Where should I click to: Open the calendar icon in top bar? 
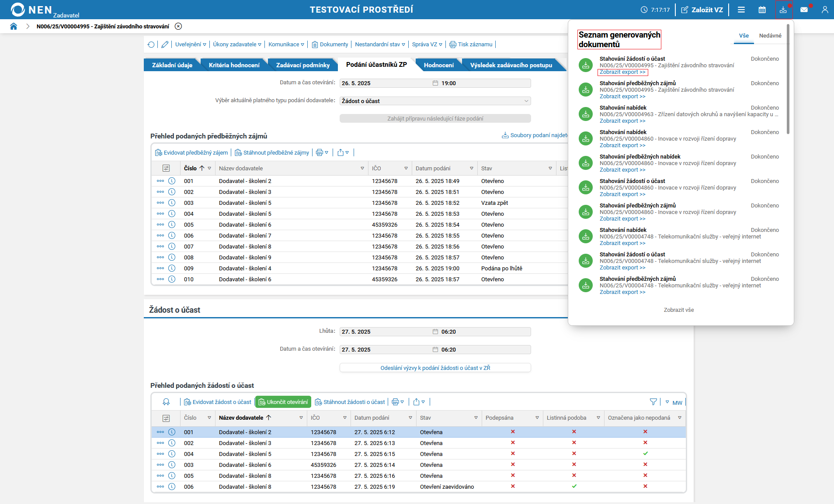(762, 10)
